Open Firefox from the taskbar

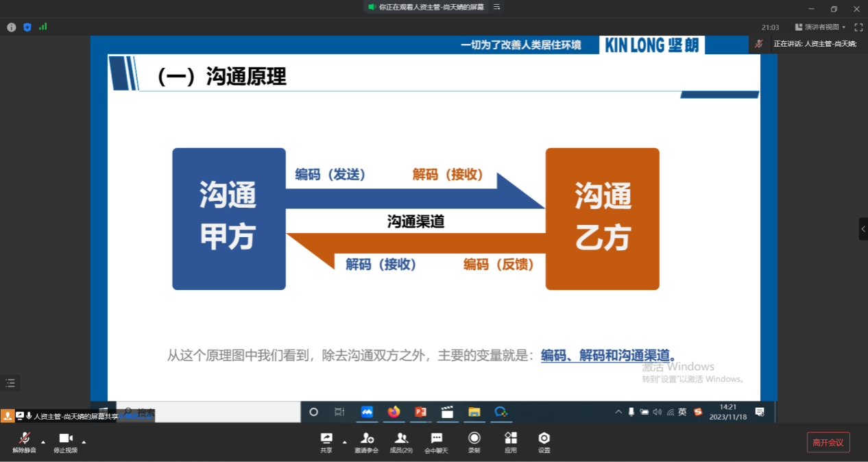click(x=394, y=412)
